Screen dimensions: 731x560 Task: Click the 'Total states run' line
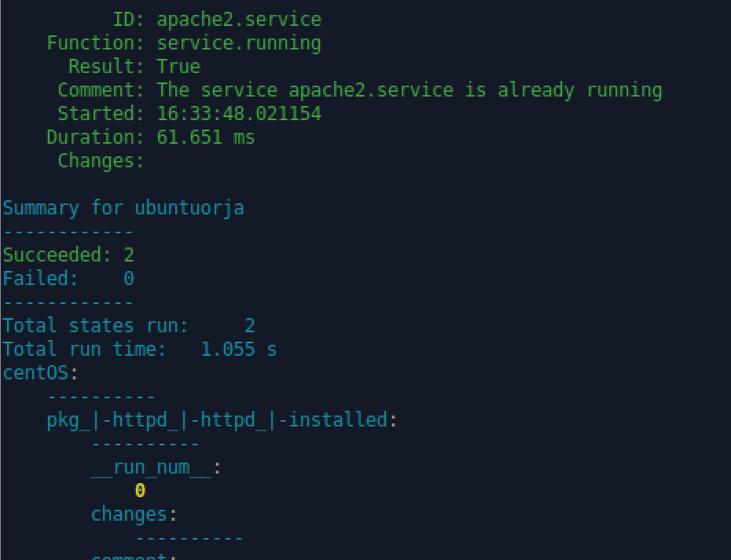pos(129,326)
